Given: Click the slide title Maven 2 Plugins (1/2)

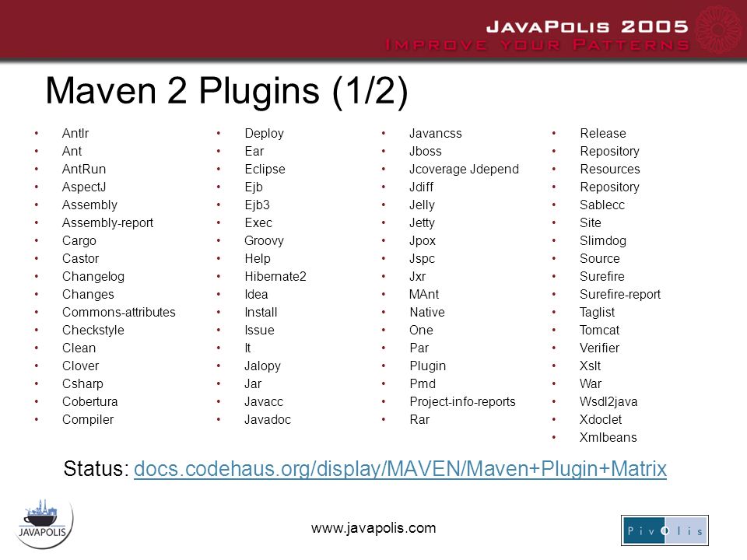Looking at the screenshot, I should pos(226,91).
